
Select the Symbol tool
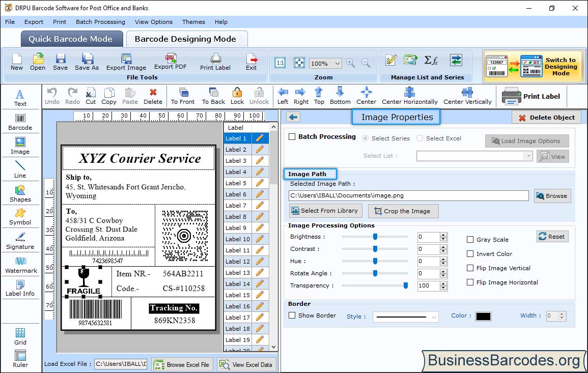coord(20,217)
